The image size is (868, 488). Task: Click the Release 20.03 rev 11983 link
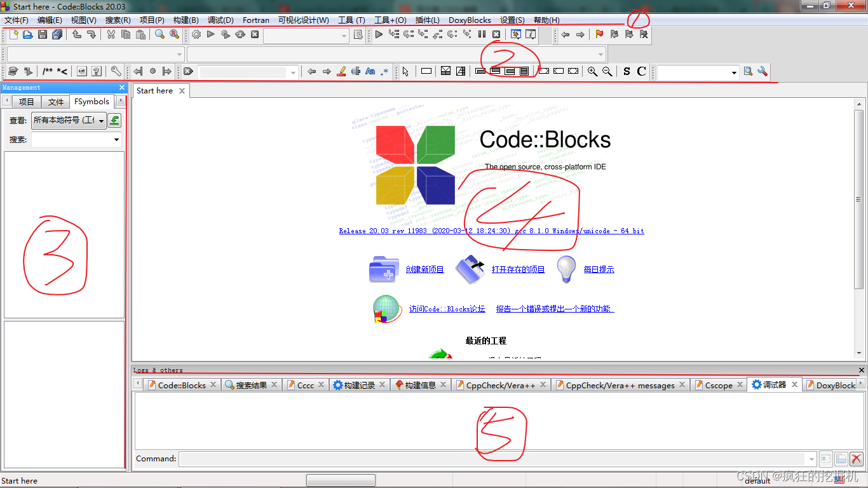point(492,231)
